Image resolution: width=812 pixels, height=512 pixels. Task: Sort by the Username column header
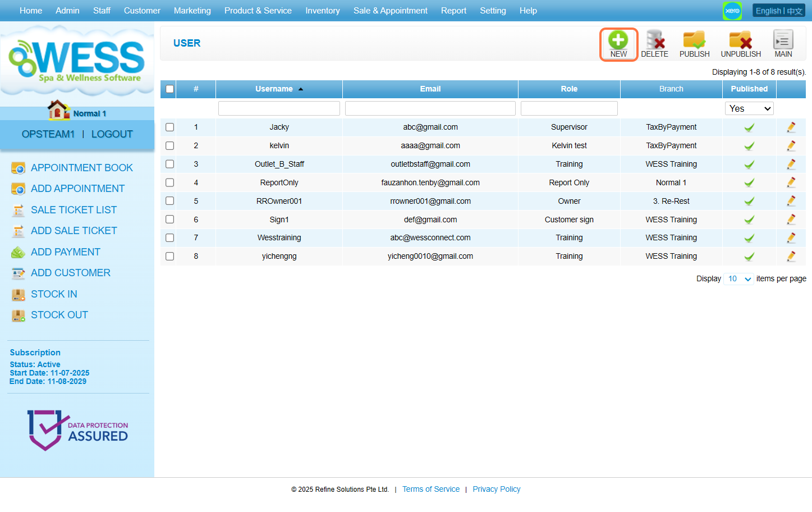[x=274, y=89]
